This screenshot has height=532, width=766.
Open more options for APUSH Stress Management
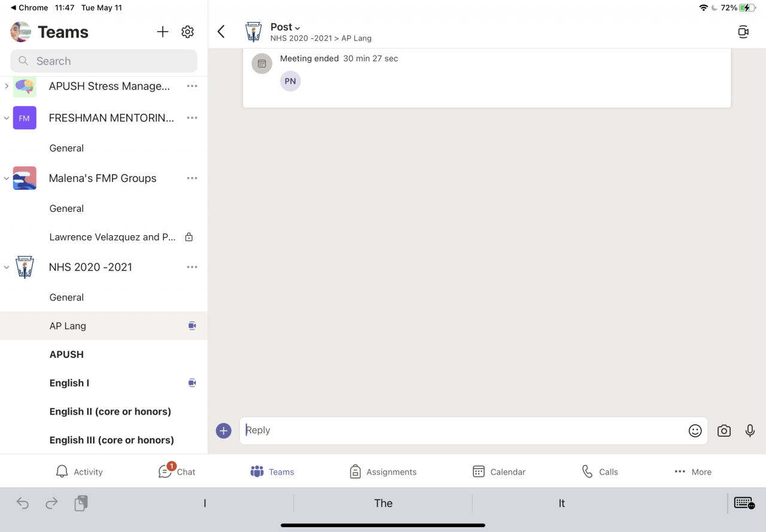click(x=192, y=86)
